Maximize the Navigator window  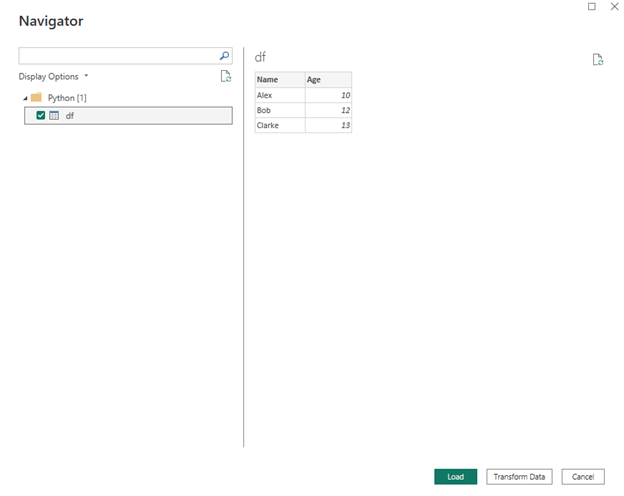(591, 7)
